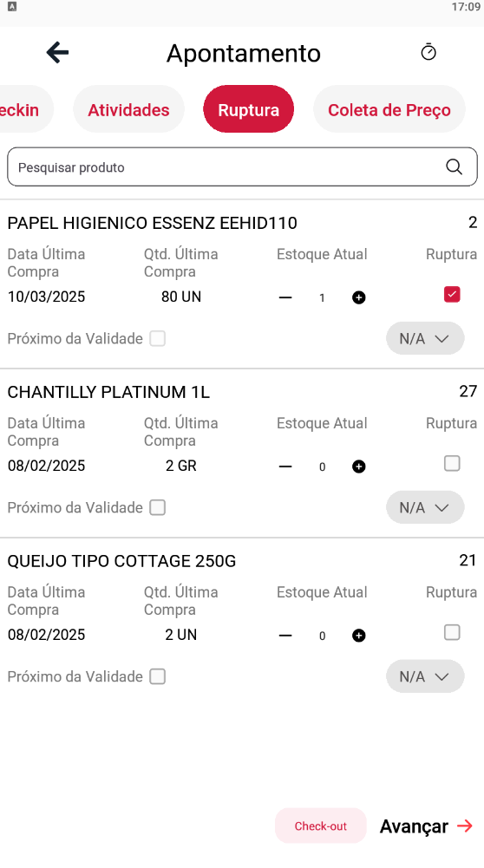Decrease Queijo Tipo Cottage stock quantity
The image size is (484, 868).
285,636
